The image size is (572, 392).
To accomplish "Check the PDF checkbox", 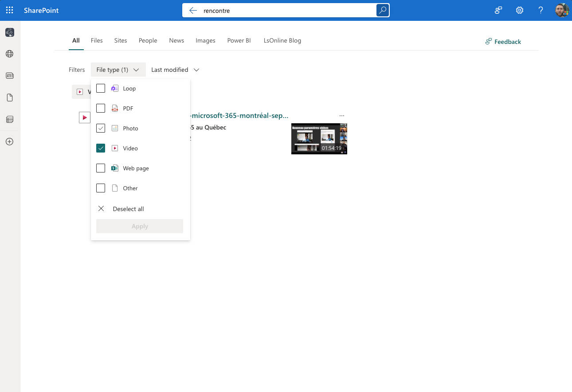I will [101, 108].
